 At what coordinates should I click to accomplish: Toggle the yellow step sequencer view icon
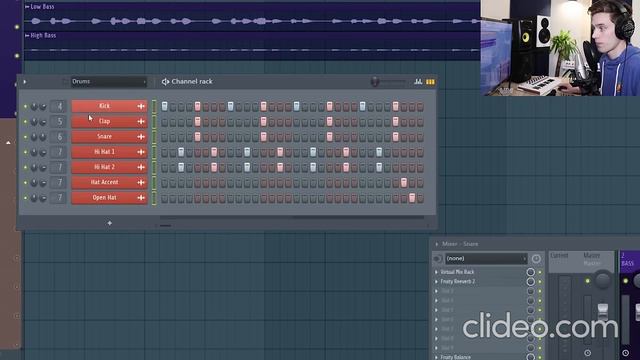(430, 82)
